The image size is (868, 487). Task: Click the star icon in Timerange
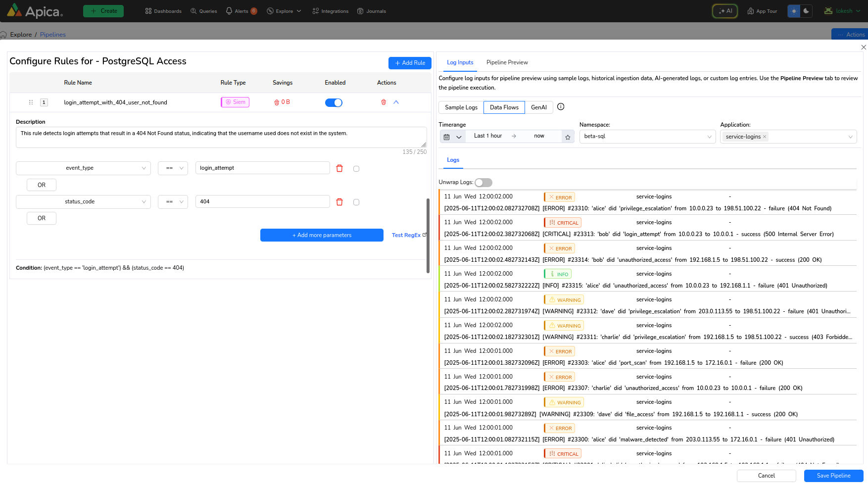(x=568, y=137)
